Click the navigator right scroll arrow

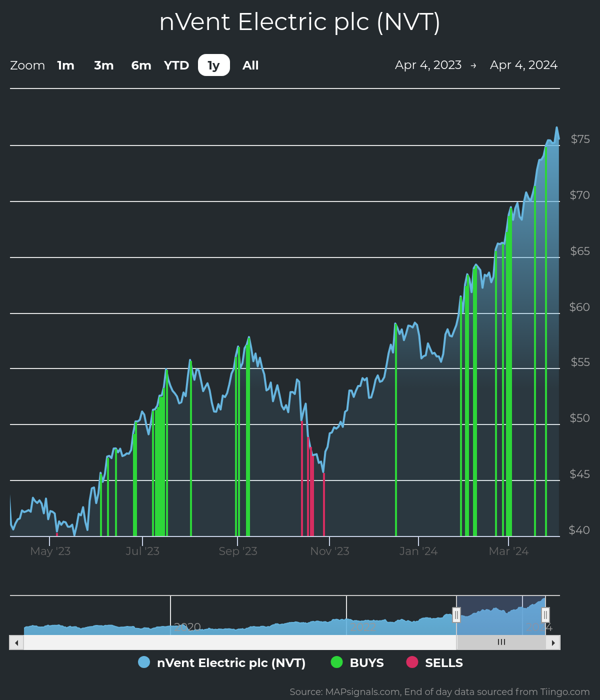[x=553, y=642]
